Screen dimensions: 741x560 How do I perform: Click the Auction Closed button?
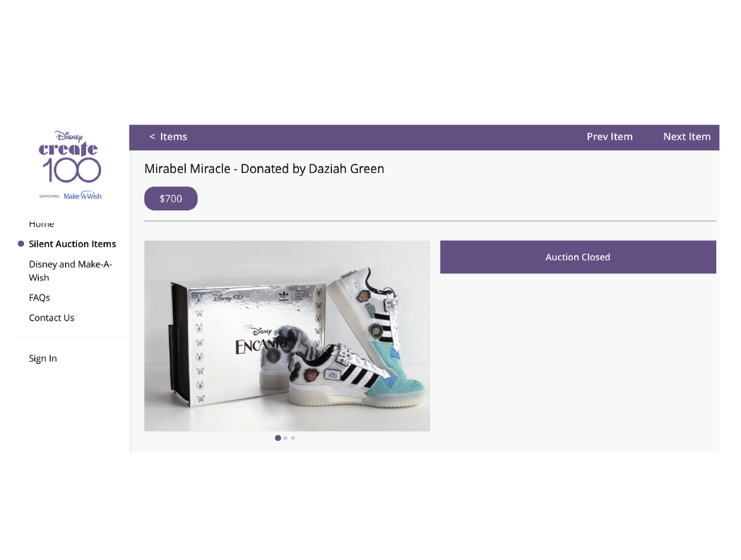tap(578, 257)
